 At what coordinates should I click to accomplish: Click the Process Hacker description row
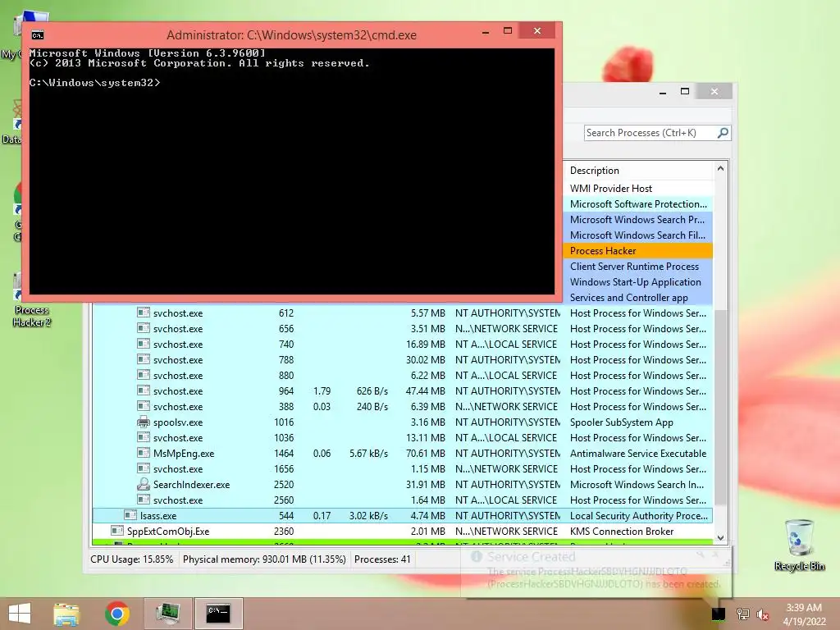point(637,251)
